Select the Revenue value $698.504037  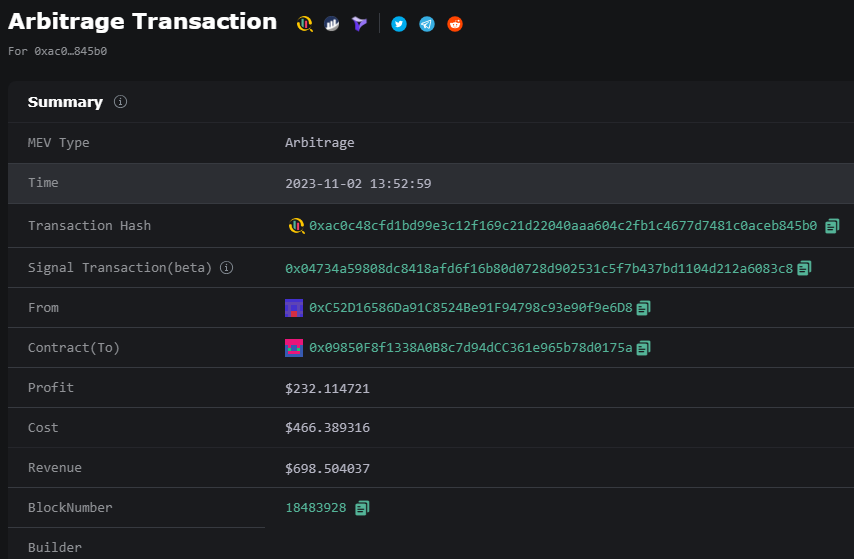coord(327,469)
